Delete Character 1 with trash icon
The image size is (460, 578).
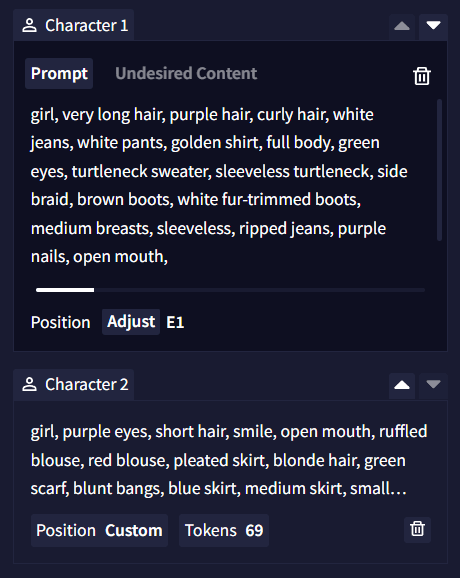pos(422,76)
